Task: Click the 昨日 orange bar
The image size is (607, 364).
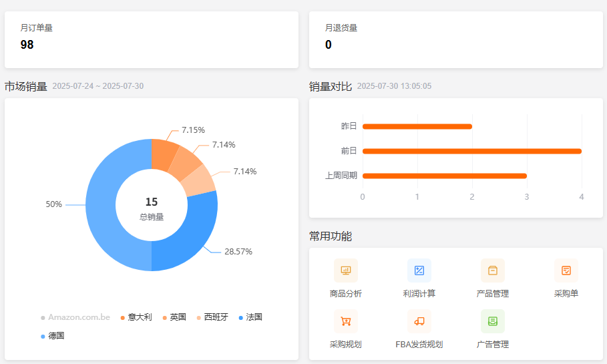Action: click(417, 126)
